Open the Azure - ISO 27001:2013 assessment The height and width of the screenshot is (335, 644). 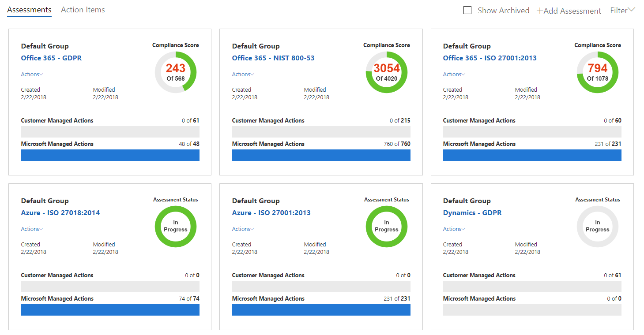[271, 212]
